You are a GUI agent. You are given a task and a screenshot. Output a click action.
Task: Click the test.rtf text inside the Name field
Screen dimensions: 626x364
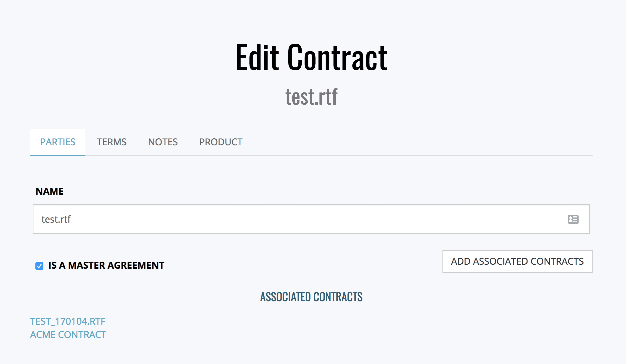(56, 219)
